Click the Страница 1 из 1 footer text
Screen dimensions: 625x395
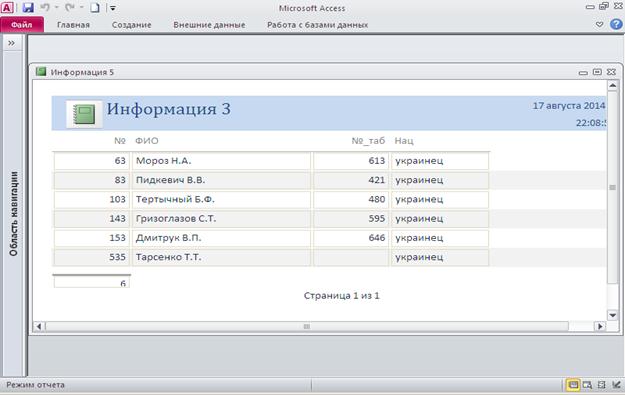pyautogui.click(x=342, y=296)
